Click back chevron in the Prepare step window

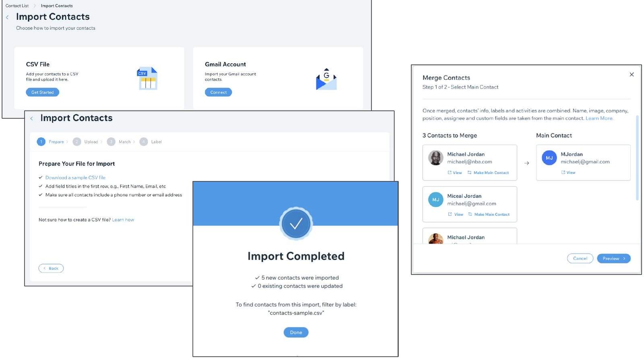click(32, 118)
